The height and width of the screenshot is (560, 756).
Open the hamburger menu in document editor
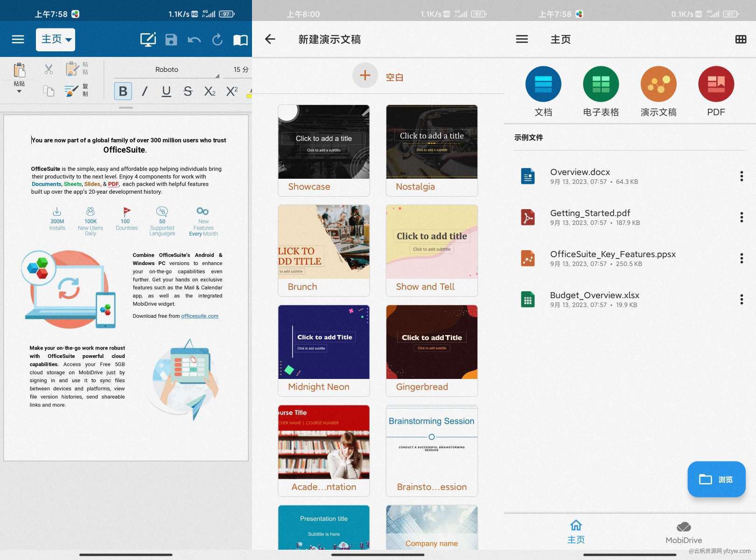(18, 40)
